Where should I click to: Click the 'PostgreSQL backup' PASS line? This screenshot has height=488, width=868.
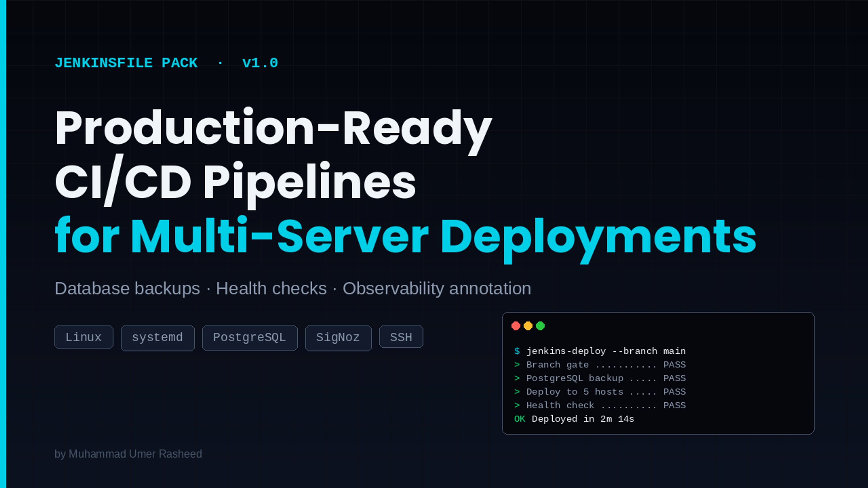600,378
